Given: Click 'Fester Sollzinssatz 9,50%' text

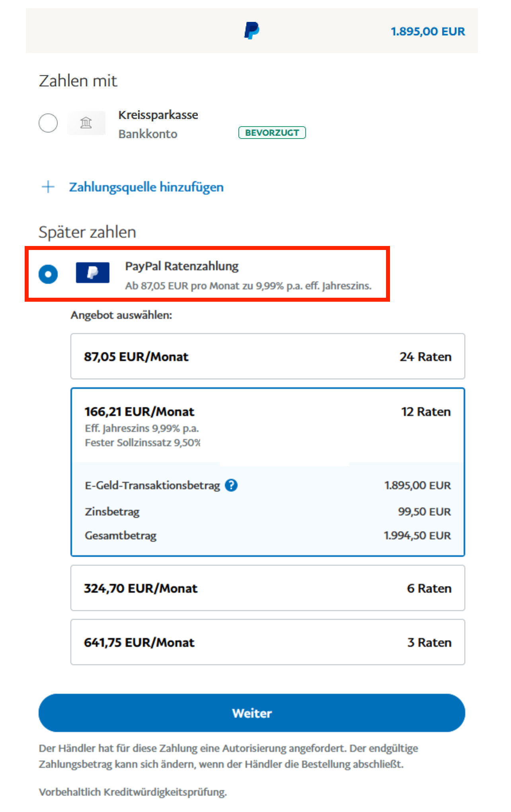Looking at the screenshot, I should pyautogui.click(x=142, y=443).
